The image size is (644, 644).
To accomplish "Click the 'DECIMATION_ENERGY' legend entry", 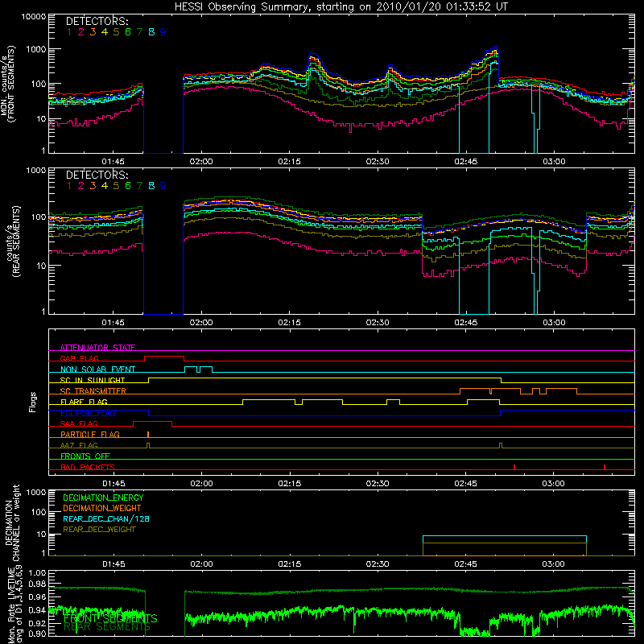I will 103,497.
